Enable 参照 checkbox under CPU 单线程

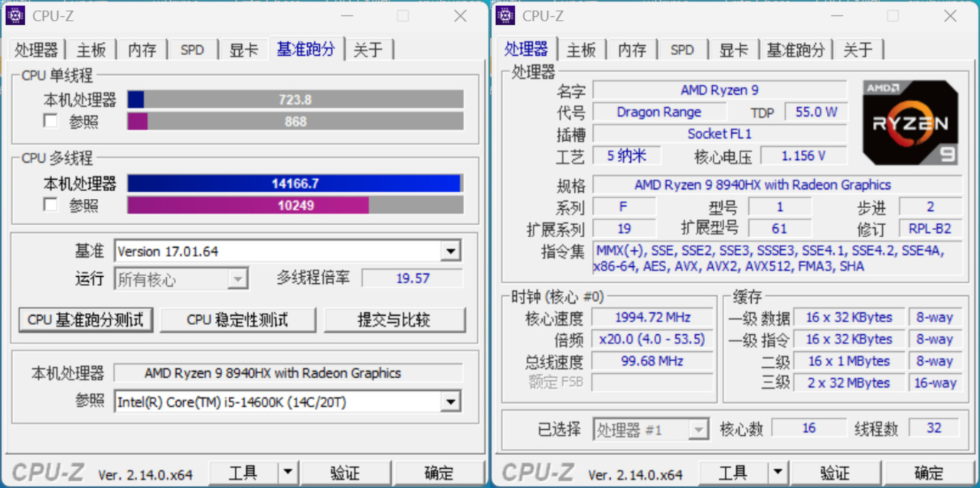[x=51, y=121]
